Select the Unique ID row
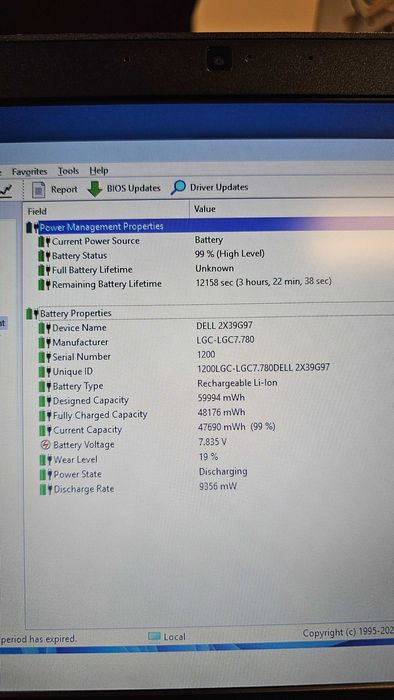Image resolution: width=394 pixels, height=700 pixels. click(210, 371)
